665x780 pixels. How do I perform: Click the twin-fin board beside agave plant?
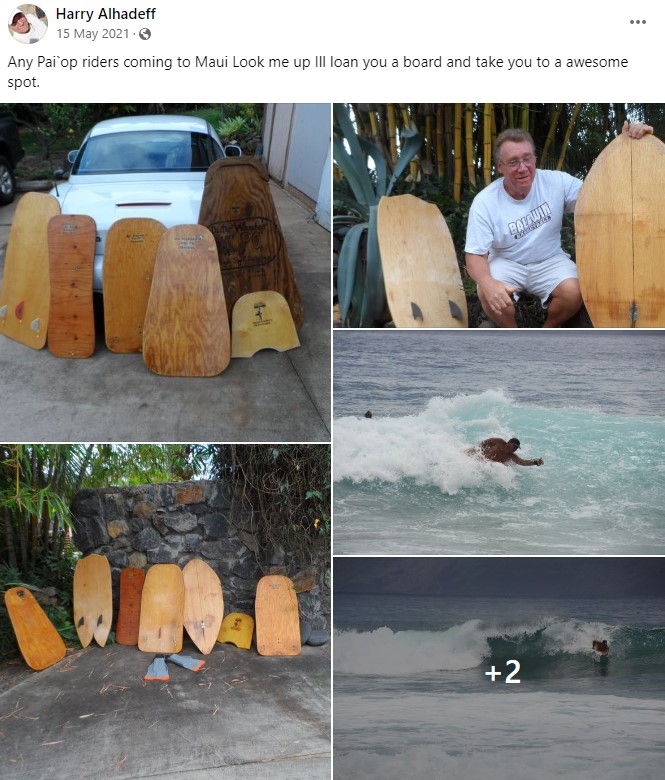422,261
